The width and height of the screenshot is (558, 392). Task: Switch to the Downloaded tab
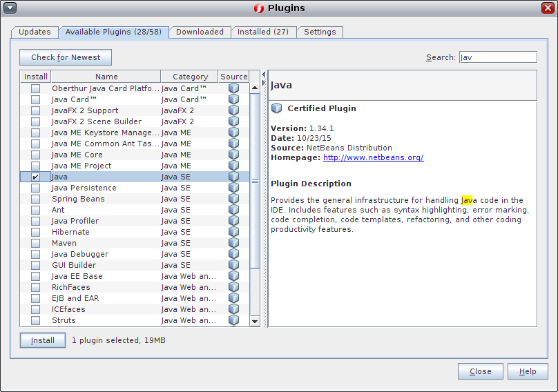pyautogui.click(x=200, y=32)
